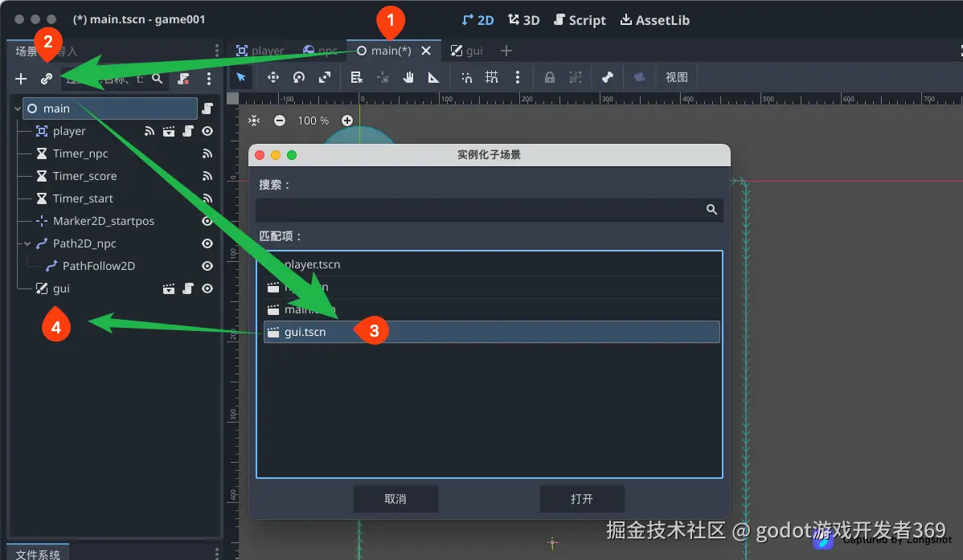The height and width of the screenshot is (560, 963).
Task: Select player.tscn in the match list
Action: point(491,264)
